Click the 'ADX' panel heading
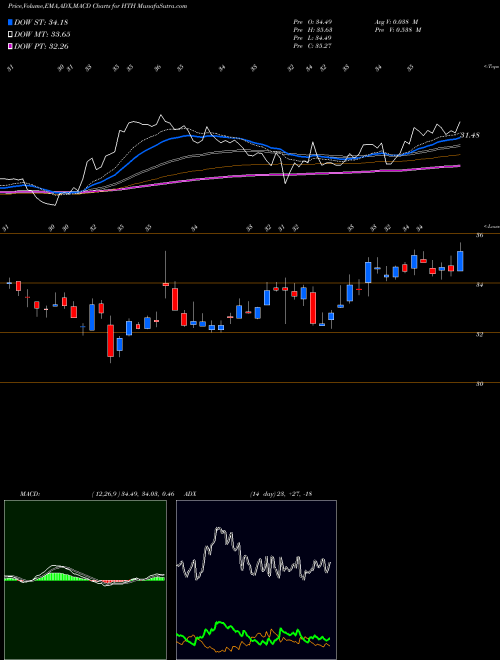This screenshot has width=500, height=660. click(191, 494)
